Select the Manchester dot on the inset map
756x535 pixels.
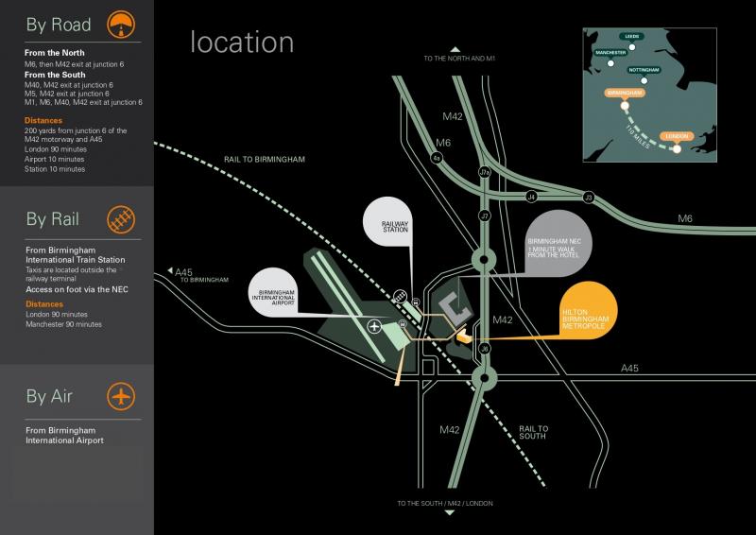(x=610, y=63)
